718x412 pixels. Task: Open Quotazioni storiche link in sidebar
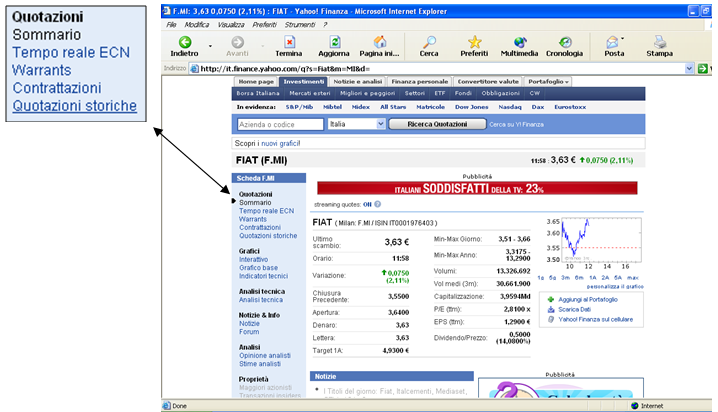[x=267, y=236]
